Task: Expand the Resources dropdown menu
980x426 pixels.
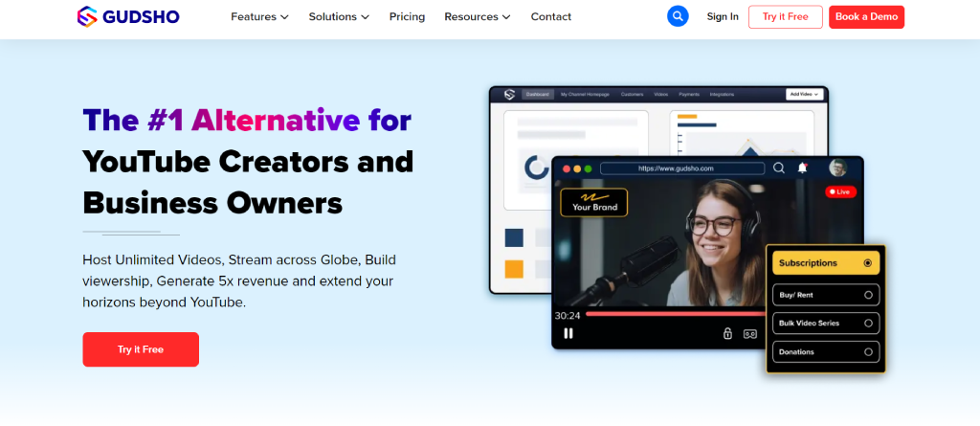Action: (x=478, y=17)
